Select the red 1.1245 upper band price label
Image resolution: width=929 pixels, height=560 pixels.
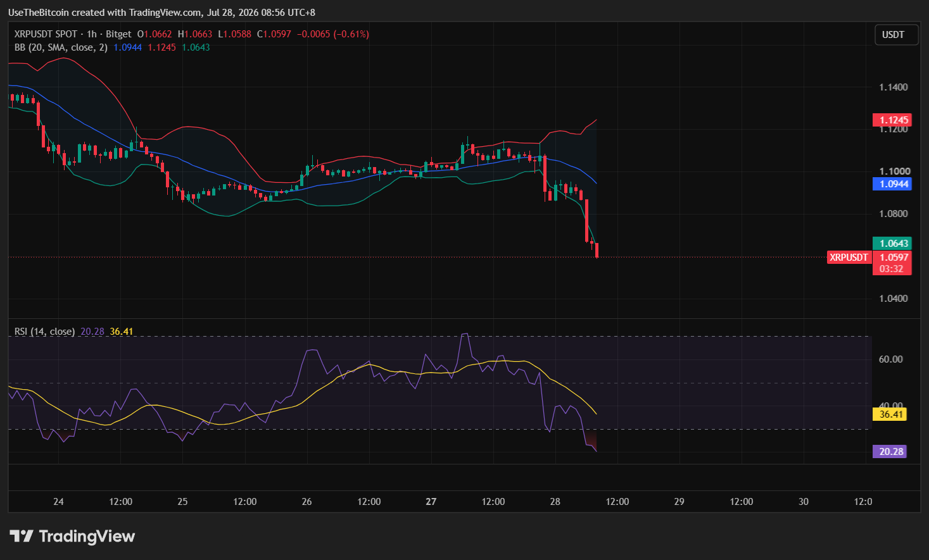[x=892, y=120]
